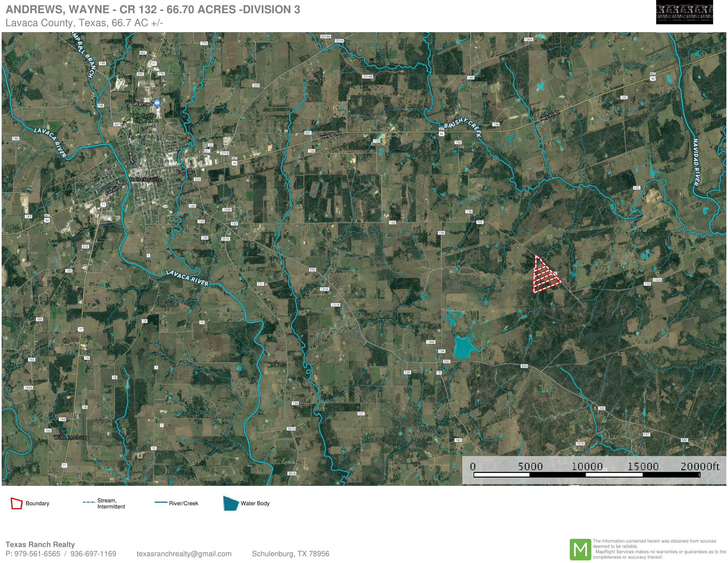The width and height of the screenshot is (728, 563).
Task: Click the green MapRight M logo
Action: 580,549
